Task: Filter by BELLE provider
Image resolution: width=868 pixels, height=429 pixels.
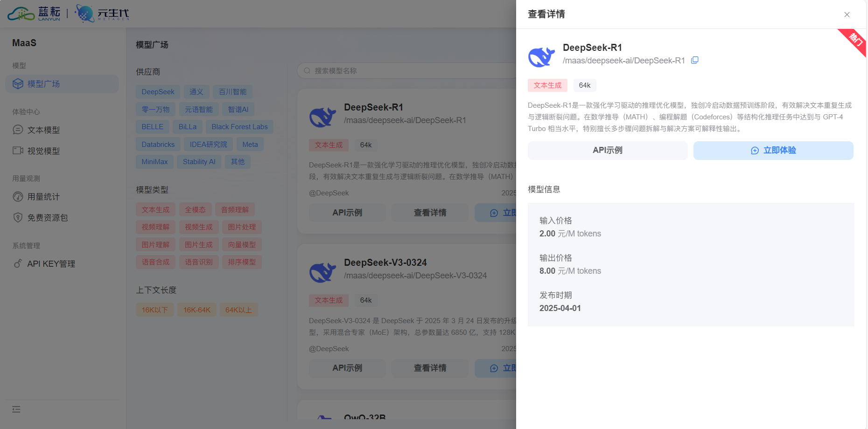Action: coord(153,127)
